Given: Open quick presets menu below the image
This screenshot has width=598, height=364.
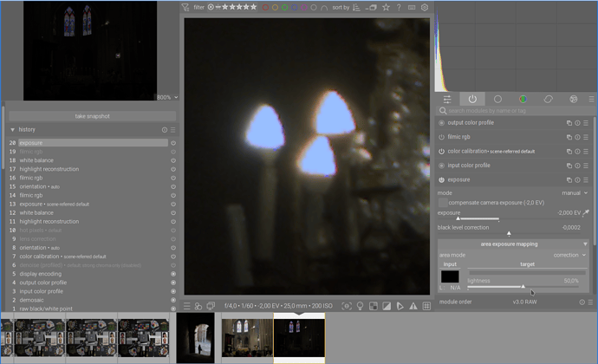Looking at the screenshot, I should pyautogui.click(x=187, y=306).
